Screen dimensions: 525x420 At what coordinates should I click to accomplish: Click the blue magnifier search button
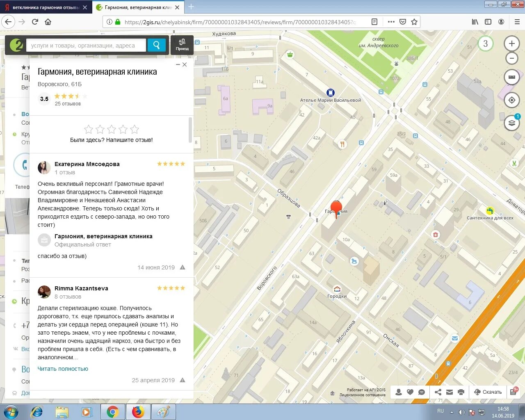(x=156, y=45)
